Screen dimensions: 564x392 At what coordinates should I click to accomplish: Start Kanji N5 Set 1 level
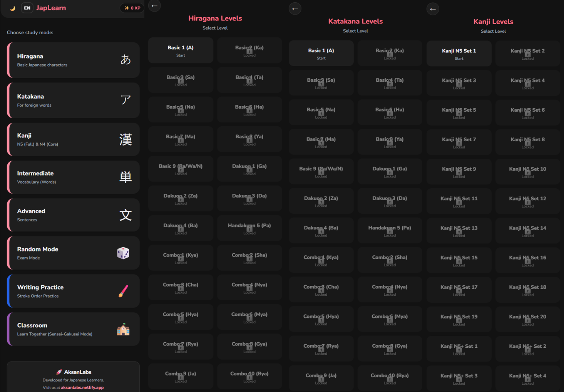[459, 54]
